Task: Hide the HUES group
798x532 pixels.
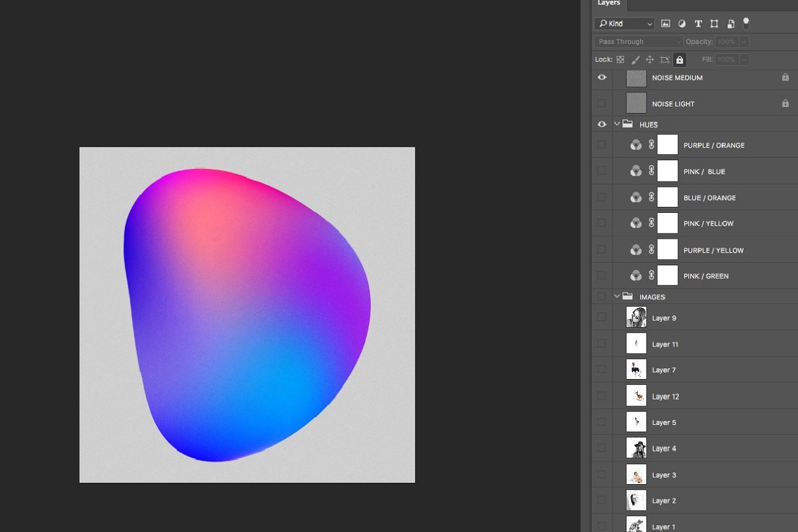Action: [x=602, y=124]
